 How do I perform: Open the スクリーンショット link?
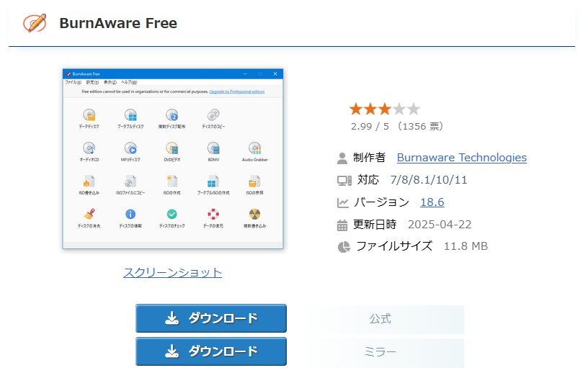pos(172,272)
